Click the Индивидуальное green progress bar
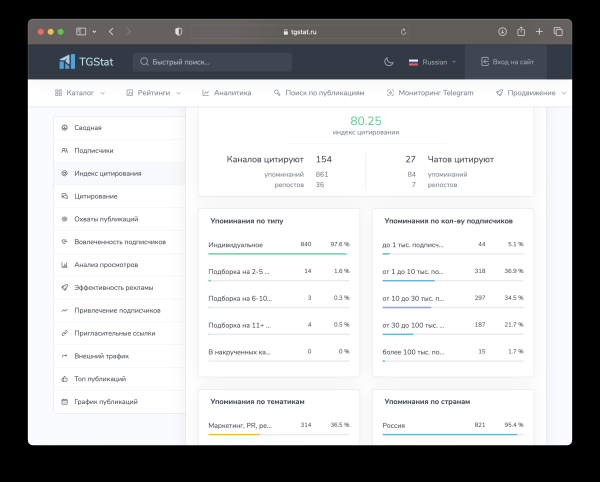Viewport: 600px width, 482px height. coord(278,254)
